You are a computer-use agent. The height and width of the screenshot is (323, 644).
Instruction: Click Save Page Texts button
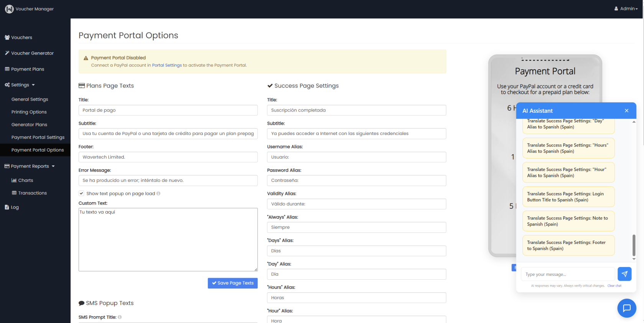pyautogui.click(x=233, y=283)
